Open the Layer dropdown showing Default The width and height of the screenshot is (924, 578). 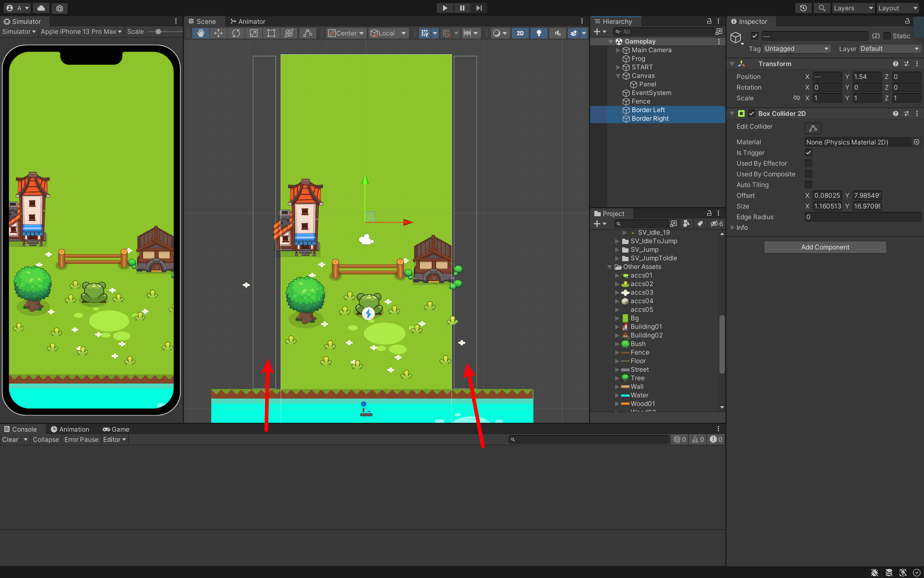890,48
